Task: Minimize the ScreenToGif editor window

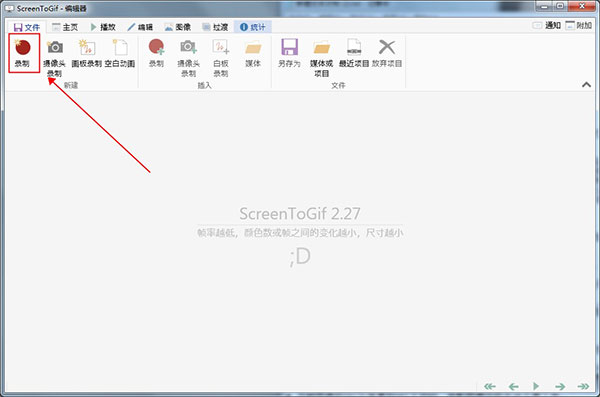Action: click(x=544, y=6)
